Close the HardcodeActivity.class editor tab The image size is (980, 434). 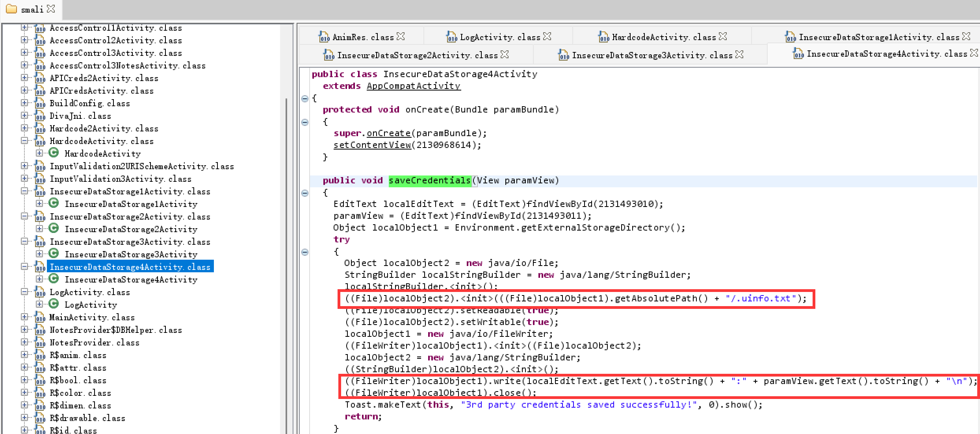[723, 36]
